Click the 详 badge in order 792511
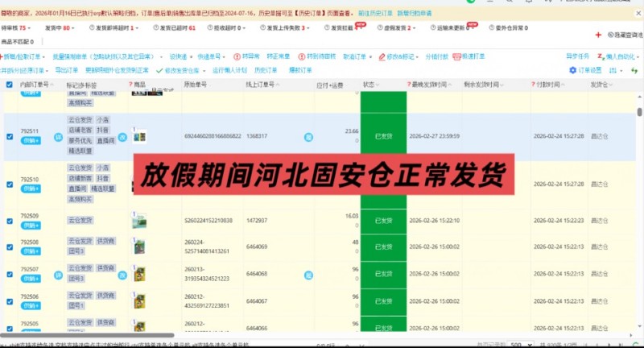Viewport: 644px width, 348px height. pyautogui.click(x=58, y=137)
